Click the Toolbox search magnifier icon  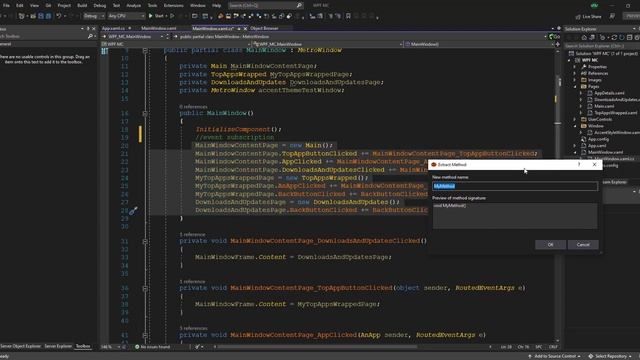90,36
